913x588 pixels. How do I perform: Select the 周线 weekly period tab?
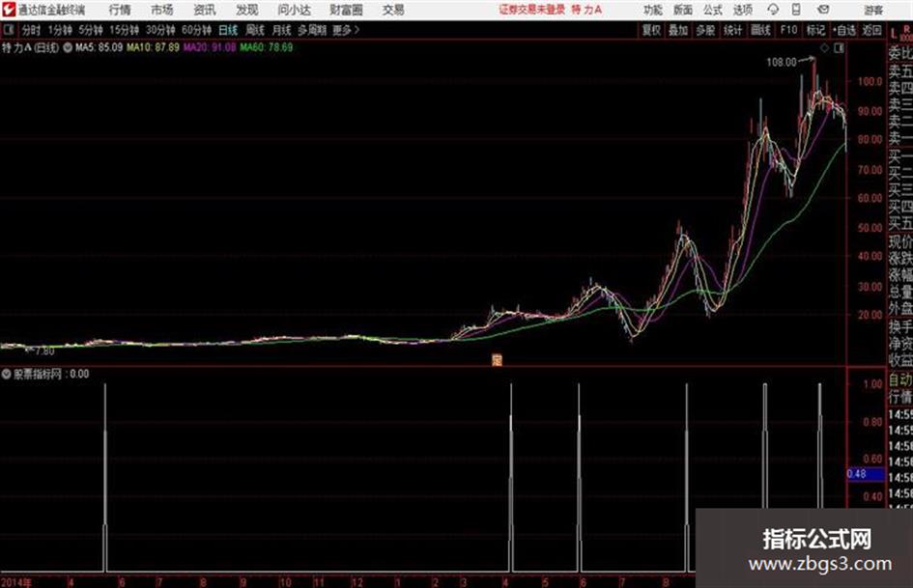tap(255, 29)
